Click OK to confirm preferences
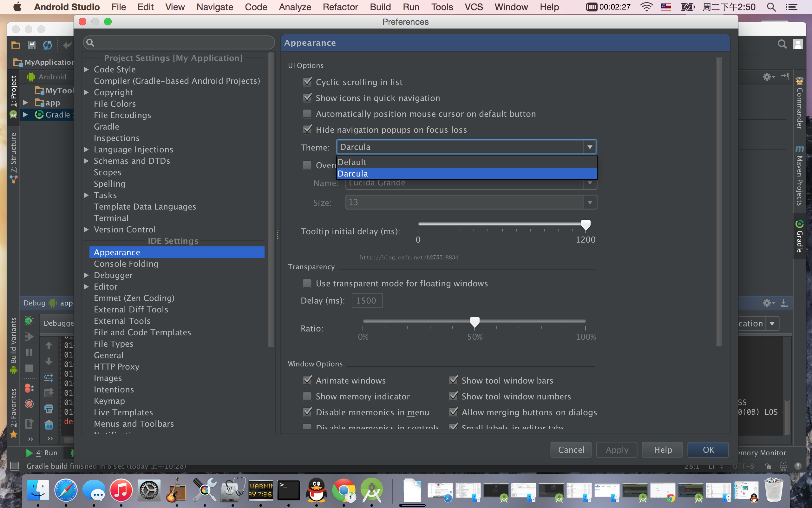 708,450
